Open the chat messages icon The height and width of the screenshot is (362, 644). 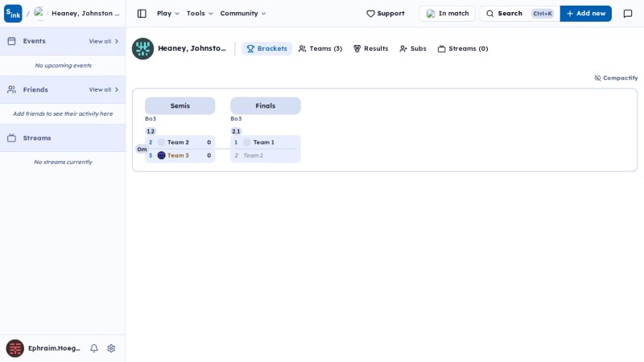pos(628,14)
